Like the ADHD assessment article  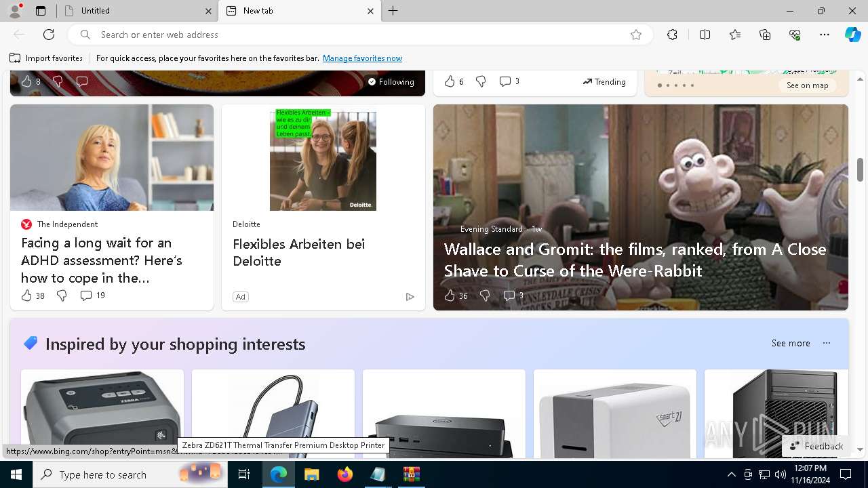pos(26,296)
